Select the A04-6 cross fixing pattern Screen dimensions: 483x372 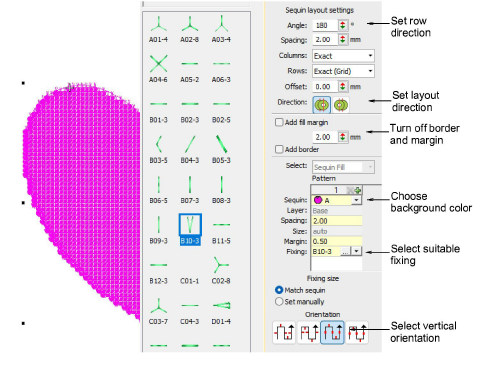(x=158, y=68)
